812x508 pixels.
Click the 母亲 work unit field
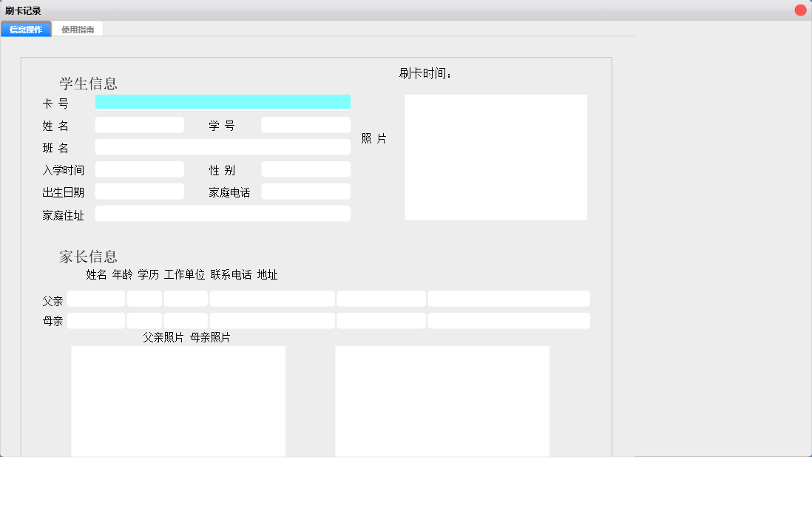[x=272, y=321]
